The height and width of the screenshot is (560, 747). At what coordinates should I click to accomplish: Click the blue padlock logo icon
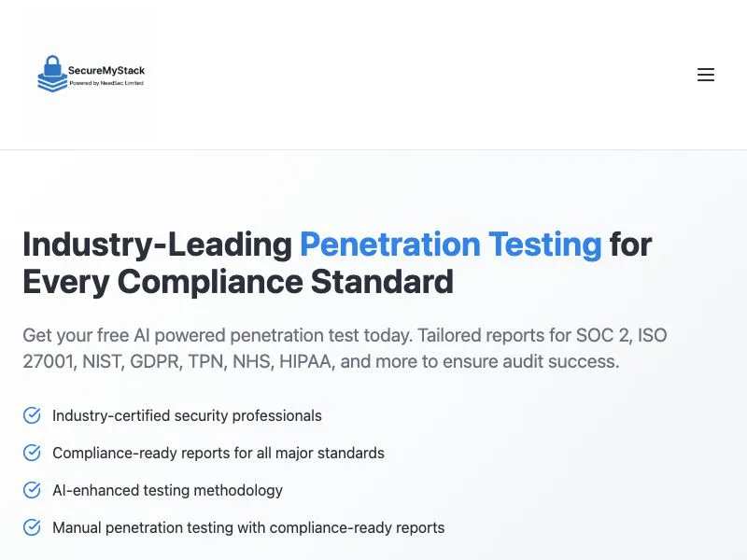point(52,74)
